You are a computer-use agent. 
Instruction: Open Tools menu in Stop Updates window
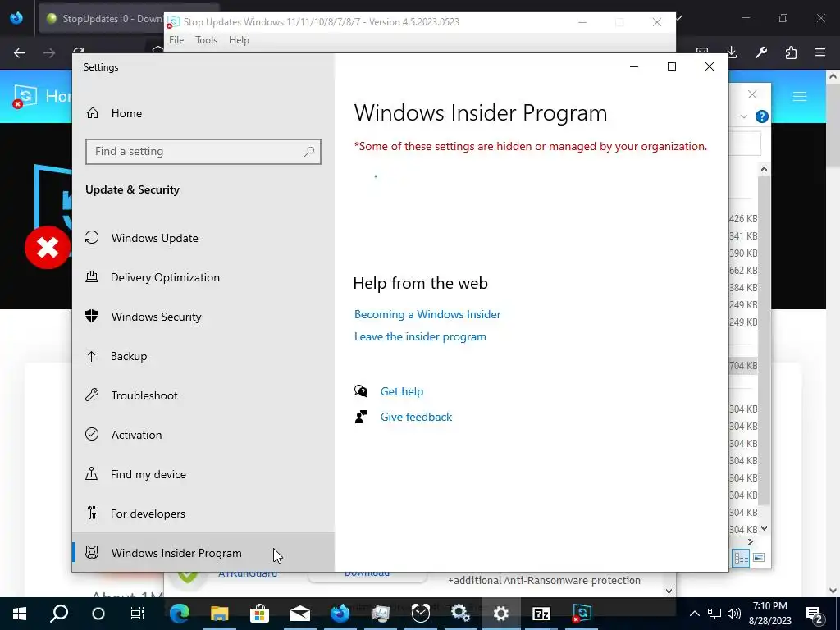[x=206, y=40]
